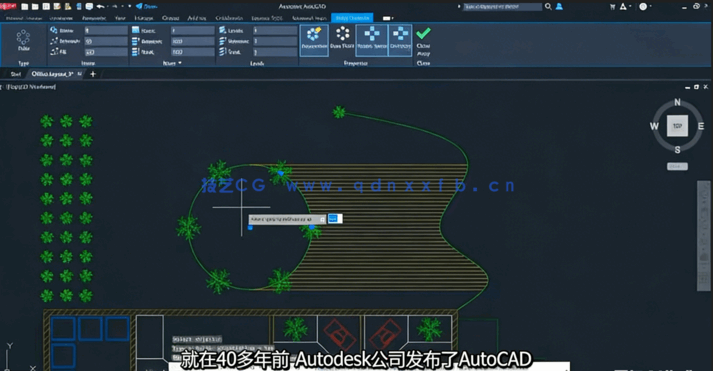Click the E compass direction on ViewCube

point(701,126)
